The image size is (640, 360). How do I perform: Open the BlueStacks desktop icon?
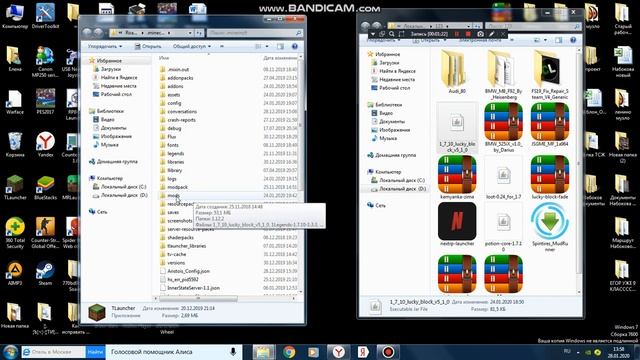[x=45, y=188]
